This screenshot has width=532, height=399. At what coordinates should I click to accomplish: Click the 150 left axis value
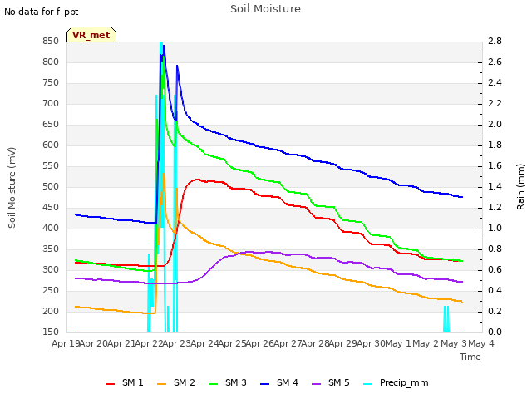[51, 332]
